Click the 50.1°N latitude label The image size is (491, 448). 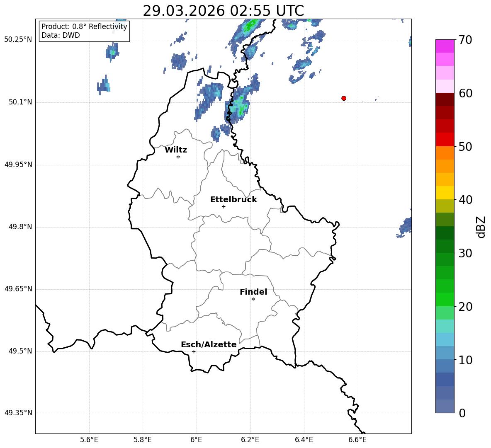point(20,102)
